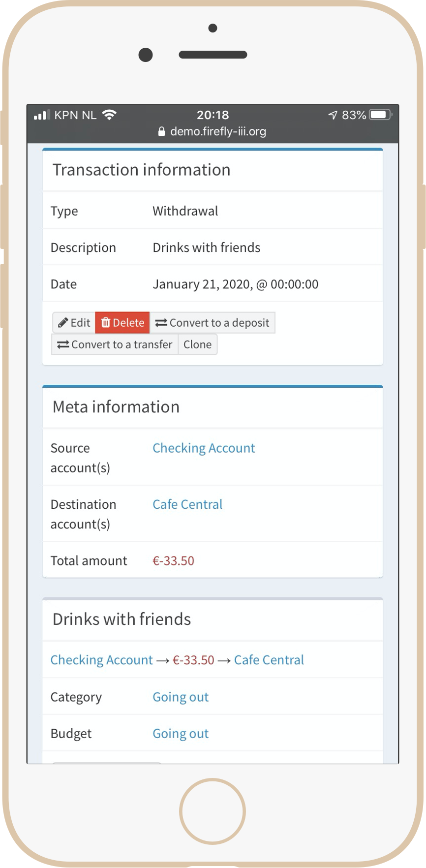Tap the padlock icon in the address bar

pyautogui.click(x=161, y=132)
